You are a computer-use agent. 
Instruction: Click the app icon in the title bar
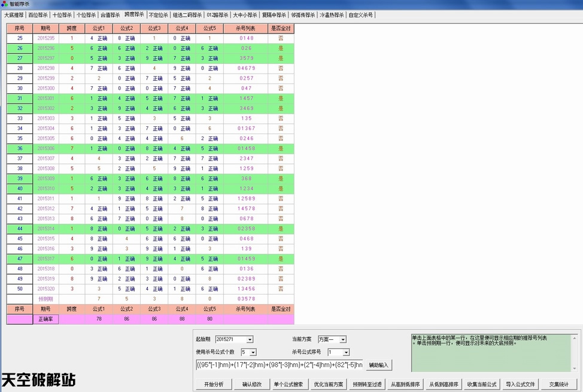click(5, 4)
